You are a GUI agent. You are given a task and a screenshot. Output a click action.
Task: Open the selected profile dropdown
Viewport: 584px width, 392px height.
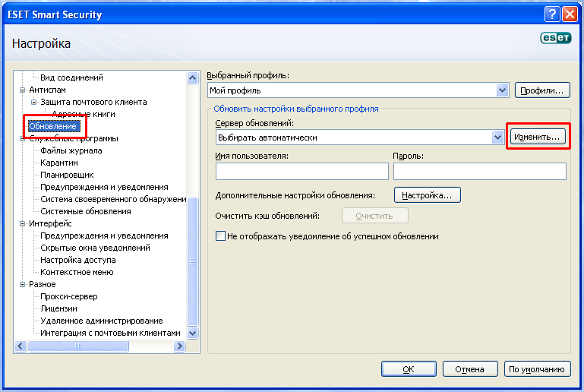tap(502, 90)
